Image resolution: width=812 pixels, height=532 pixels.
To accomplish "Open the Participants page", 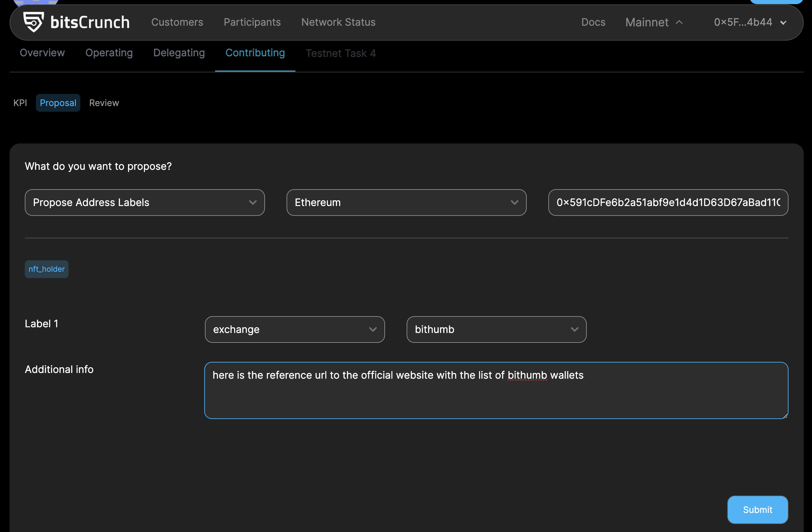I will coord(252,22).
